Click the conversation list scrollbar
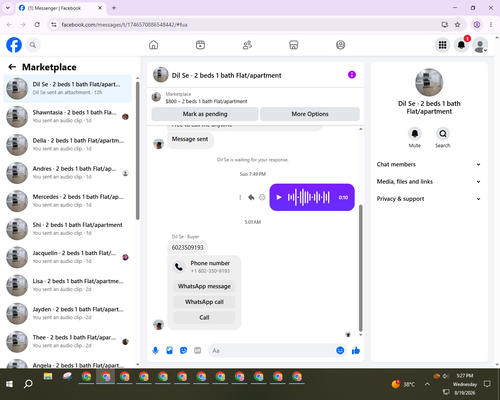 [x=137, y=151]
